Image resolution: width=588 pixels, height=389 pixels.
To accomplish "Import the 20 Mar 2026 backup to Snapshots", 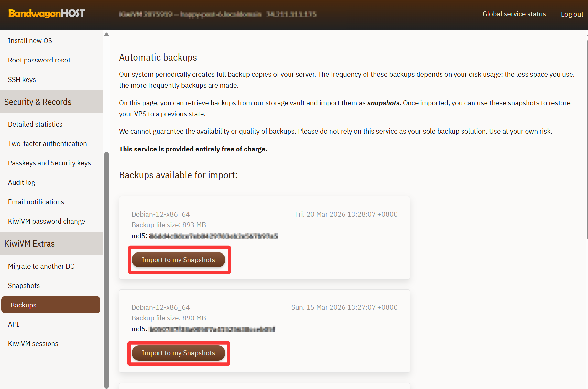I will [x=178, y=260].
